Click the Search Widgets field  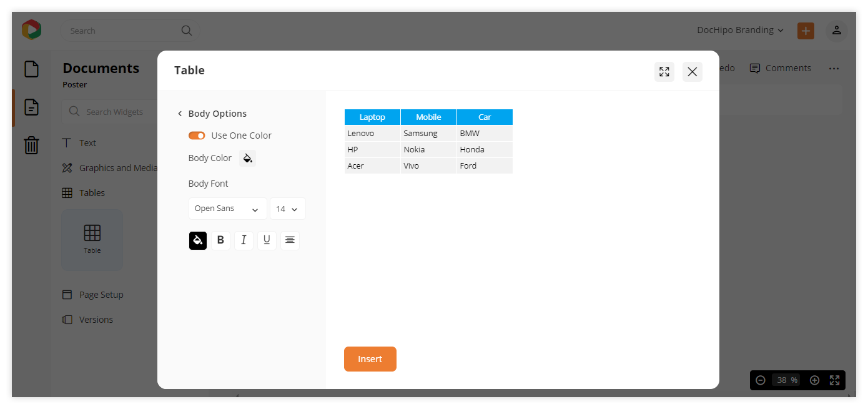click(x=110, y=112)
